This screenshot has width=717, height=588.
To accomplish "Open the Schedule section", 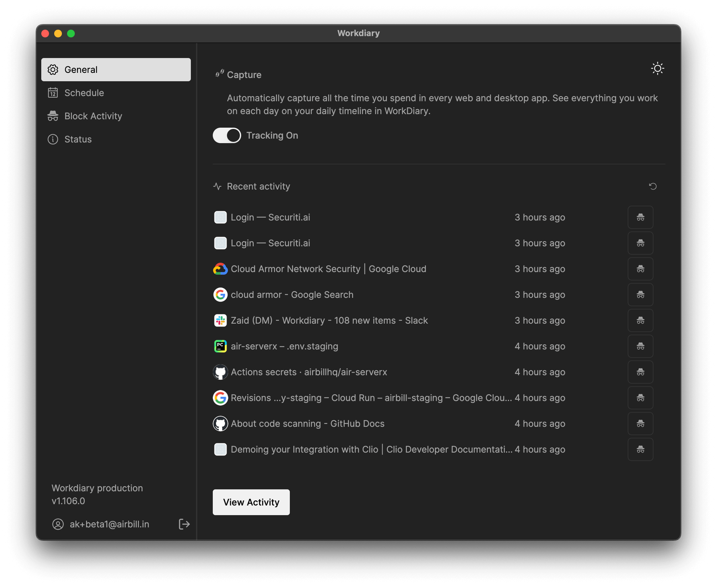I will [x=84, y=93].
